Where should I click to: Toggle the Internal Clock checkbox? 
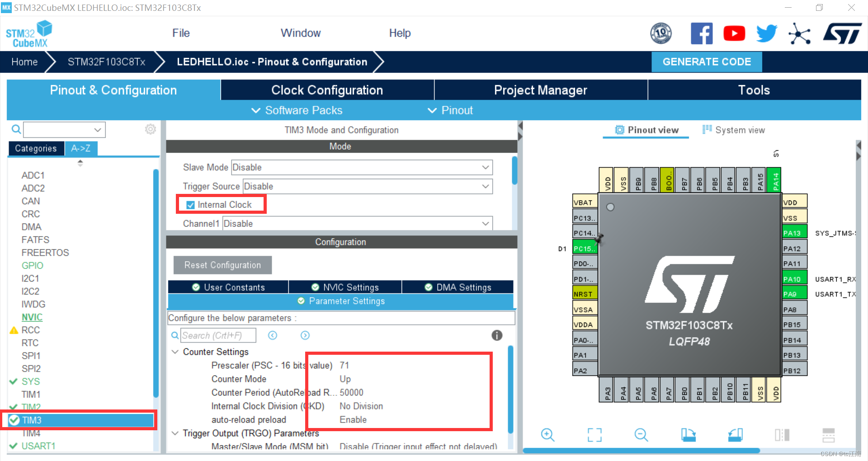(191, 205)
